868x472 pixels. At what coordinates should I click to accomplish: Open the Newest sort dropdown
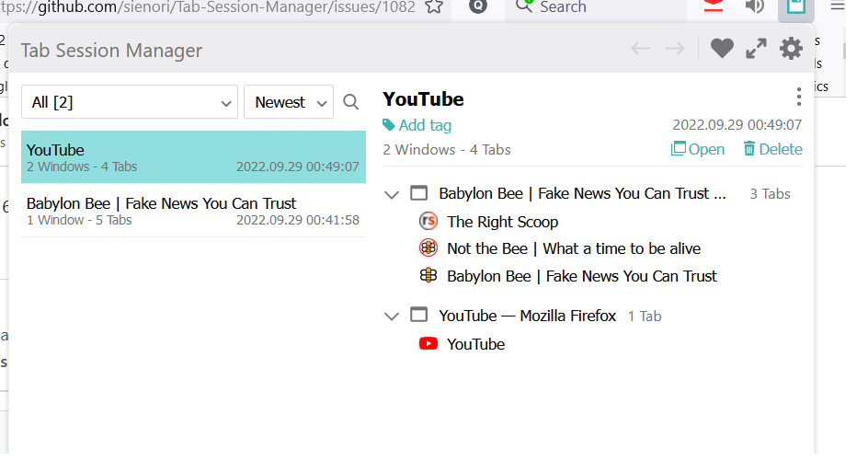tap(289, 102)
